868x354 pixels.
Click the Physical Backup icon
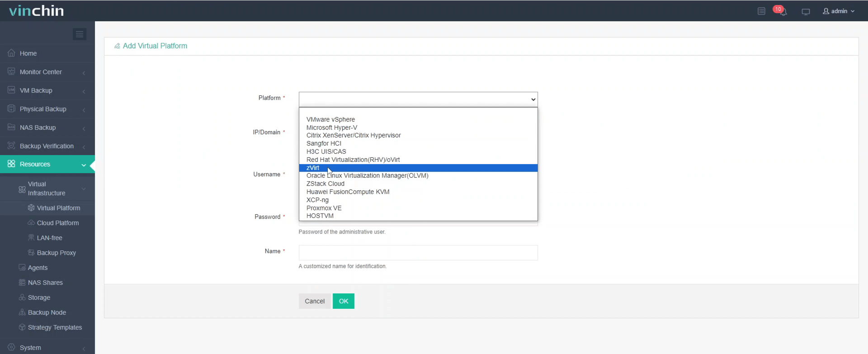click(11, 109)
